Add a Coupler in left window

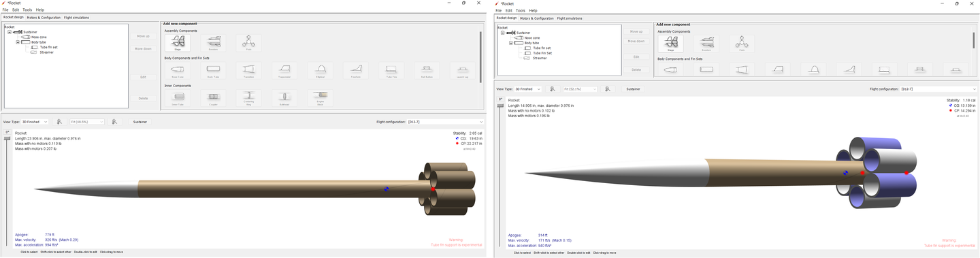coord(213,98)
